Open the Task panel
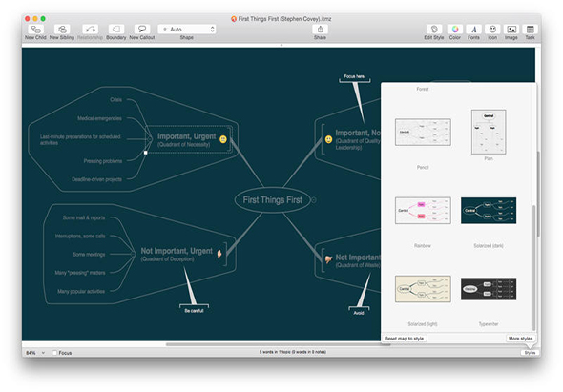Viewport: 563px width, 392px height. click(531, 30)
